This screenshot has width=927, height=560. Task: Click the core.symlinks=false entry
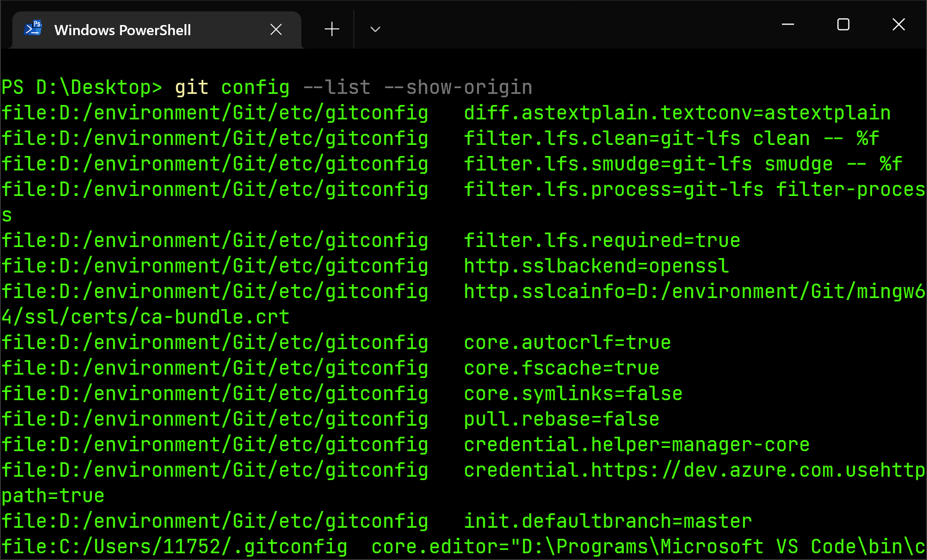tap(573, 394)
